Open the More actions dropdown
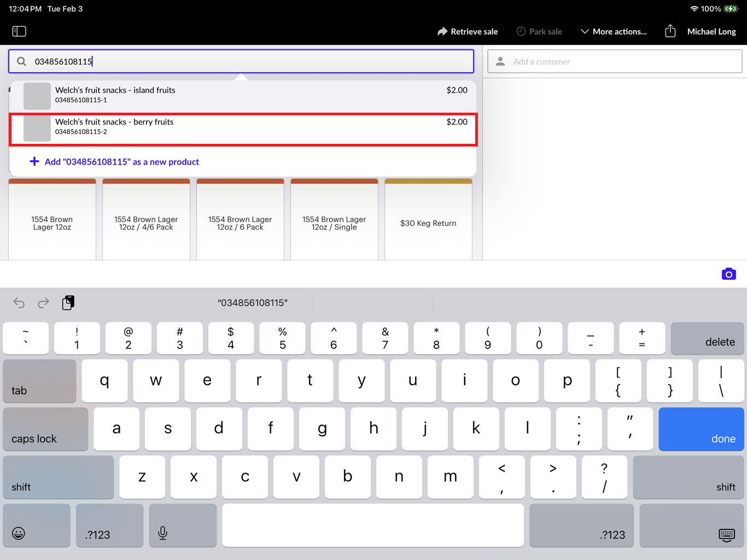This screenshot has height=560, width=747. [x=614, y=31]
